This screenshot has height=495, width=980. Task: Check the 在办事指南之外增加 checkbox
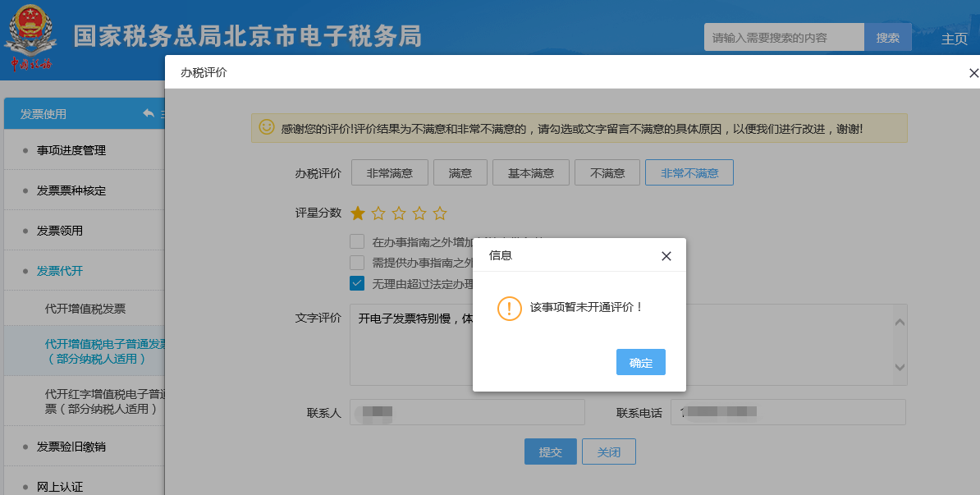click(x=357, y=241)
